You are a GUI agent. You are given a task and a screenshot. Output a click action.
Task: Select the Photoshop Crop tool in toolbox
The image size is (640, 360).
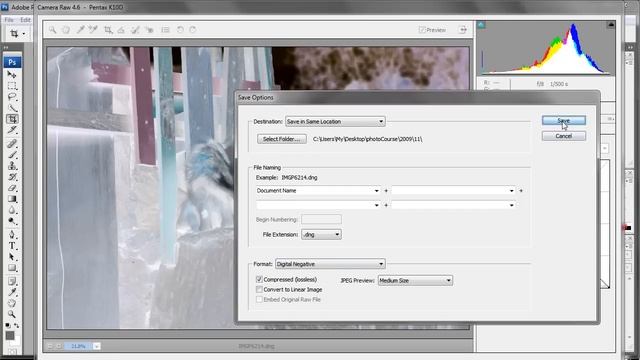(12, 119)
